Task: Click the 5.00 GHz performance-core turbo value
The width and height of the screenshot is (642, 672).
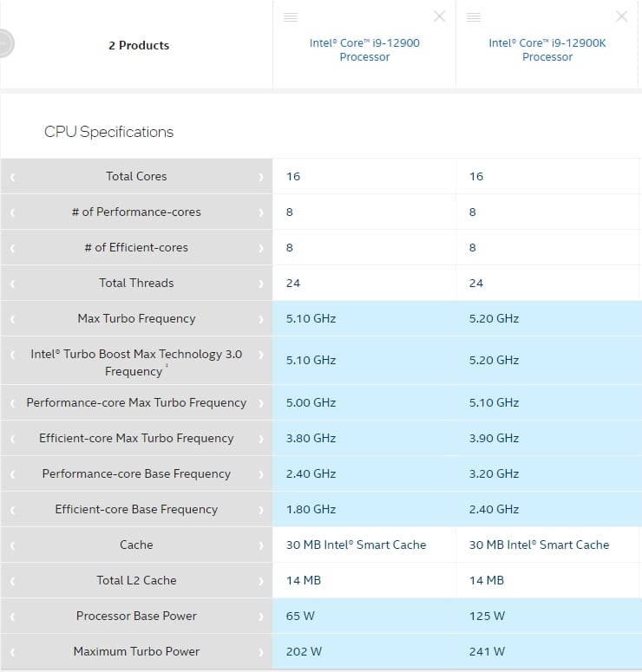Action: coord(311,402)
